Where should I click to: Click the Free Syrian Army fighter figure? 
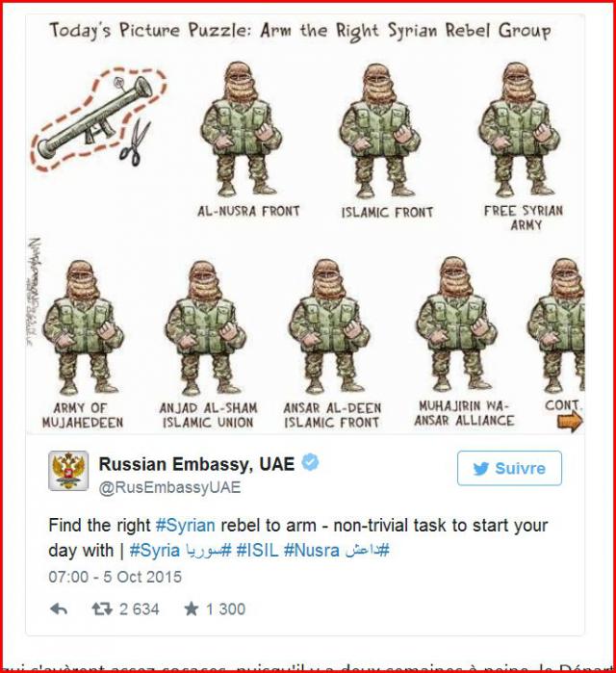pyautogui.click(x=519, y=129)
